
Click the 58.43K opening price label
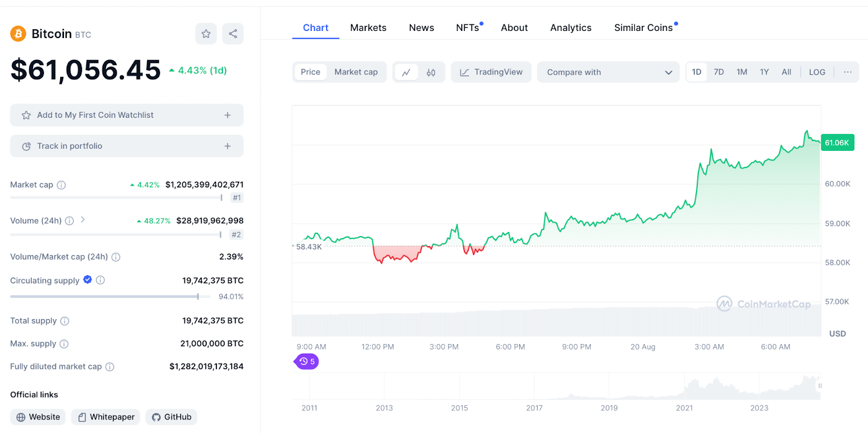[x=309, y=247]
